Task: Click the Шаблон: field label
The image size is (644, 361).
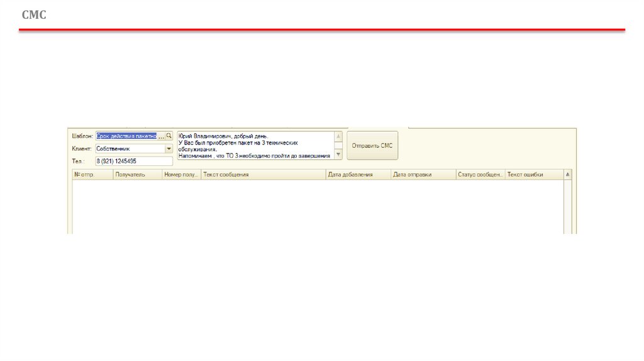Action: coord(82,136)
